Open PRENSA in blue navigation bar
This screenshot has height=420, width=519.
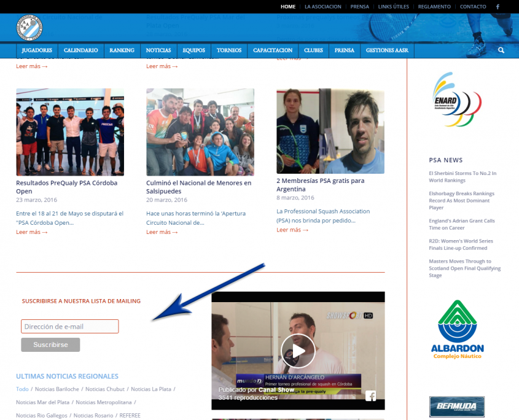point(344,50)
